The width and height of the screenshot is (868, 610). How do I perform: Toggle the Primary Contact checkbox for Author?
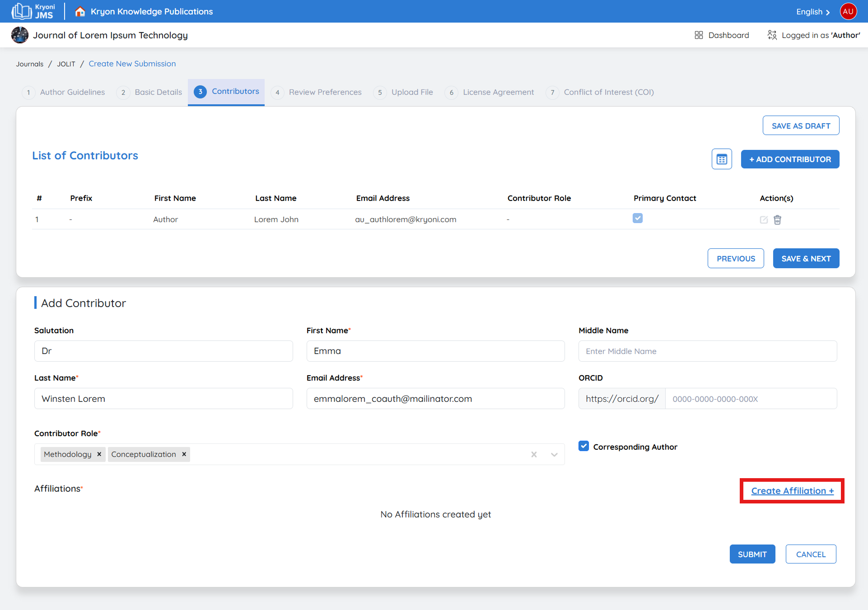coord(637,219)
